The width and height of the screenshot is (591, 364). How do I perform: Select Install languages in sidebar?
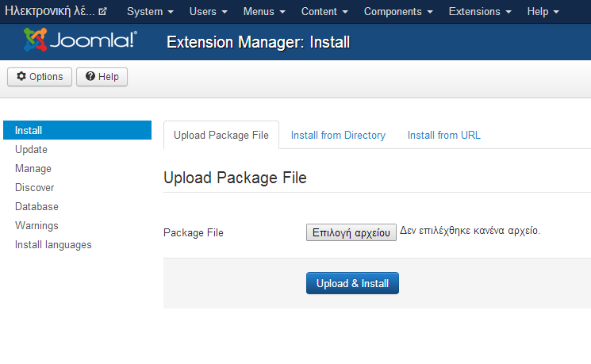coord(53,245)
